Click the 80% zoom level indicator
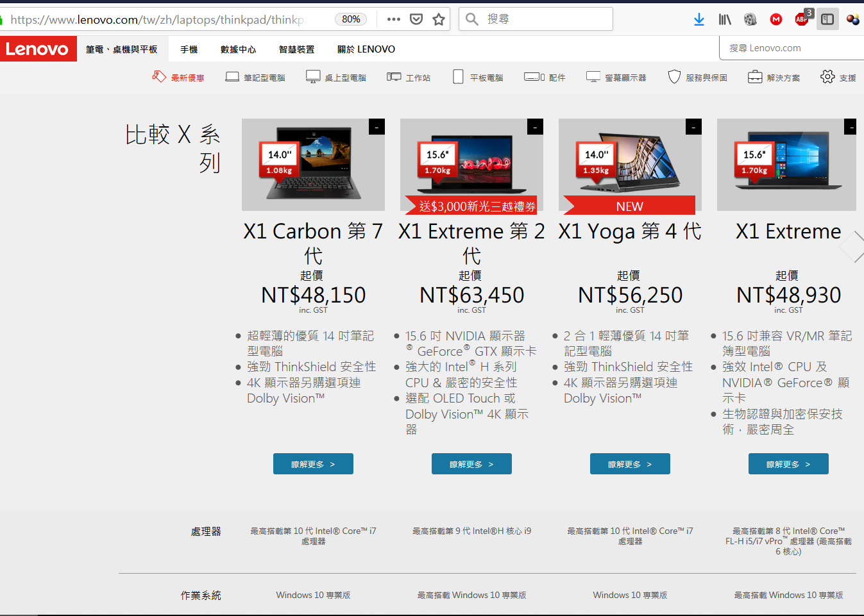Viewport: 864px width, 616px height. [351, 19]
